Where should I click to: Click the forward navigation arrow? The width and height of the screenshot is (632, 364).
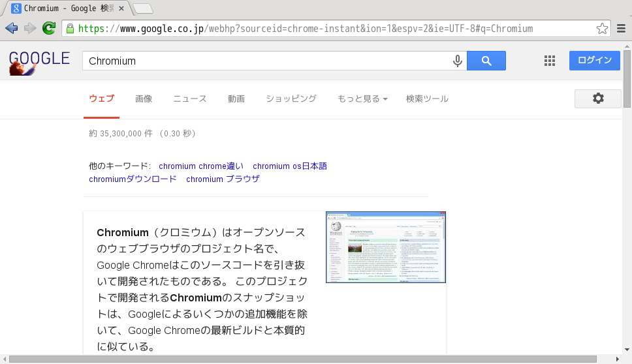coord(30,28)
